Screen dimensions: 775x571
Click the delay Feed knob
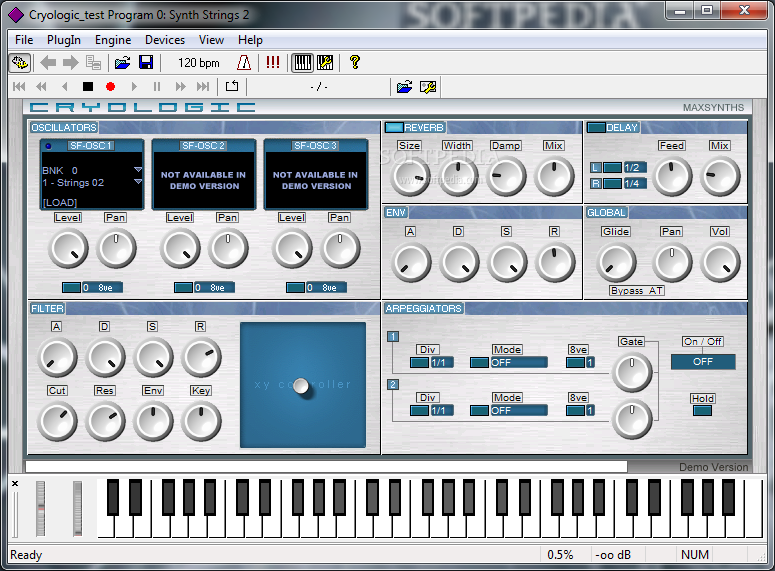672,176
